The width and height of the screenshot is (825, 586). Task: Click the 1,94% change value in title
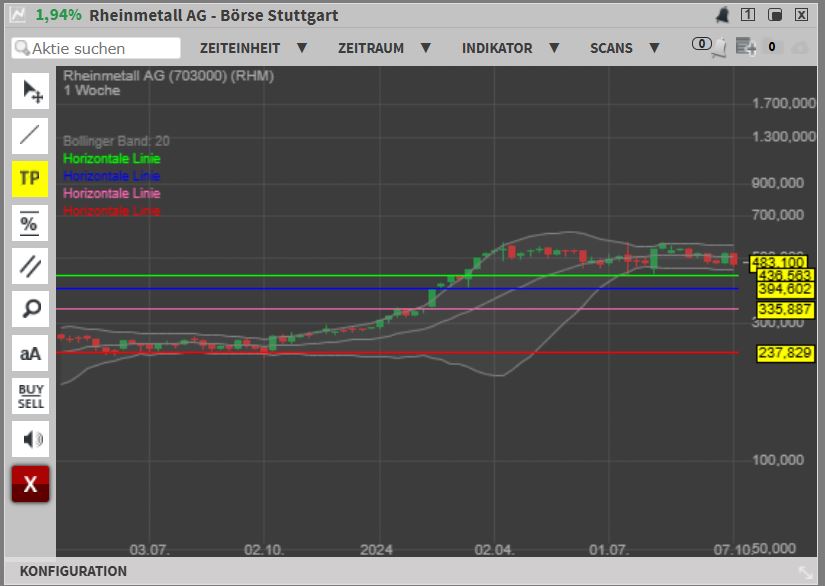pyautogui.click(x=58, y=15)
